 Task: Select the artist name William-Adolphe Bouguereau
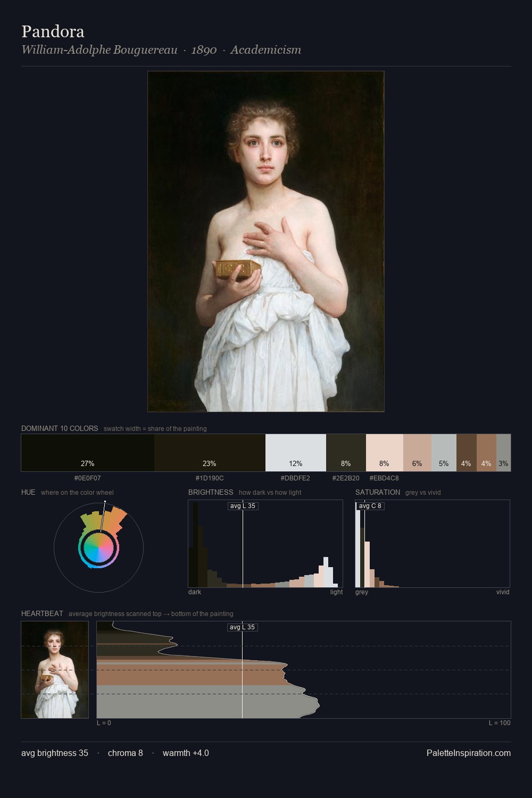click(x=99, y=50)
